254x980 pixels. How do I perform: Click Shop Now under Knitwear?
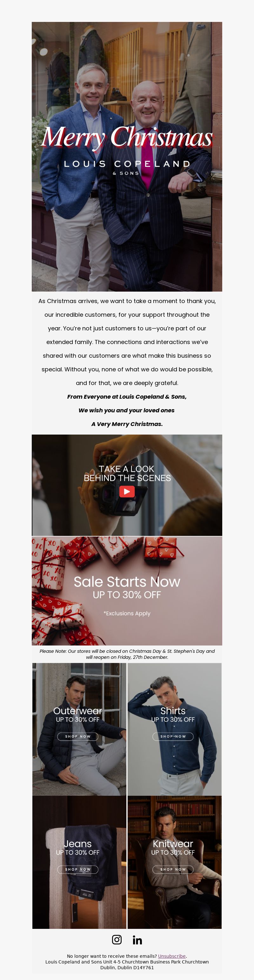click(x=173, y=869)
